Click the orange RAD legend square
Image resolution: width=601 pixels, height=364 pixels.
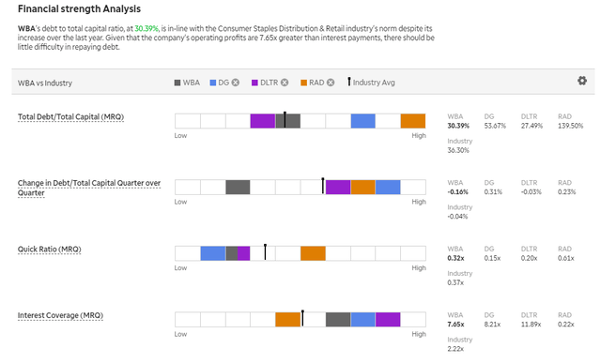click(303, 83)
